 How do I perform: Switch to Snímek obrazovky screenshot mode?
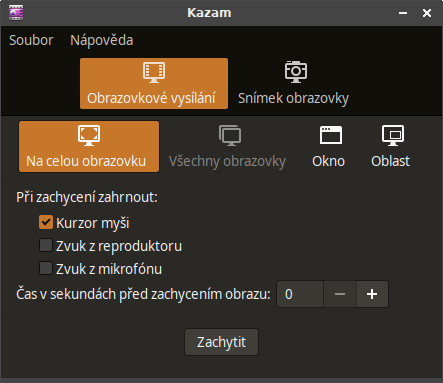pos(293,83)
